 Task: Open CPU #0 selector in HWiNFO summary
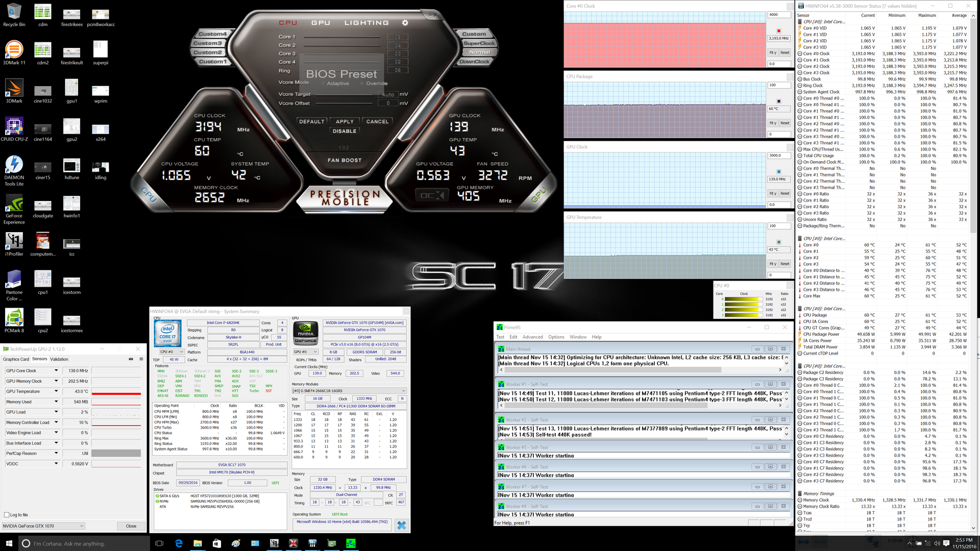coord(171,352)
